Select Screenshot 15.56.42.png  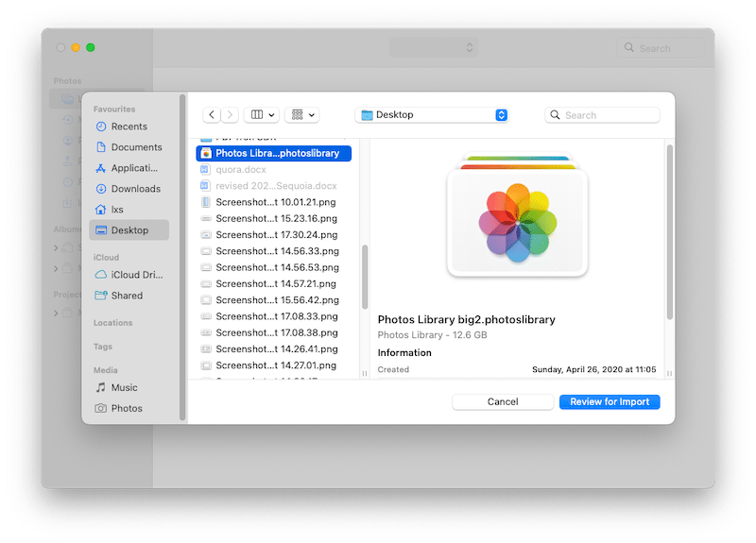coord(273,300)
